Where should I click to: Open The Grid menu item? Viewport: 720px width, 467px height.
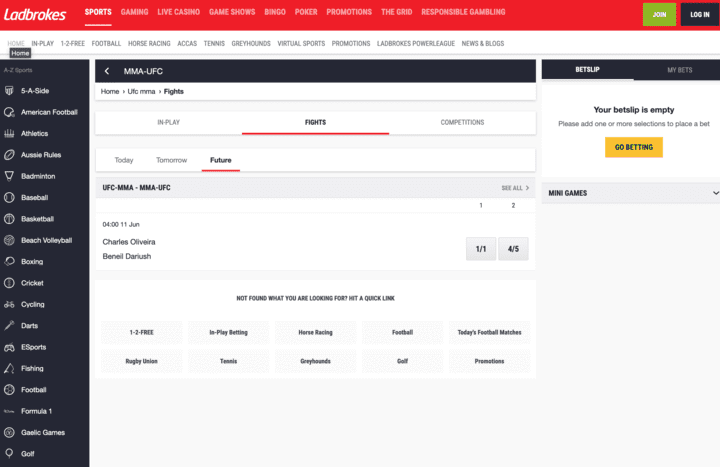pos(397,12)
